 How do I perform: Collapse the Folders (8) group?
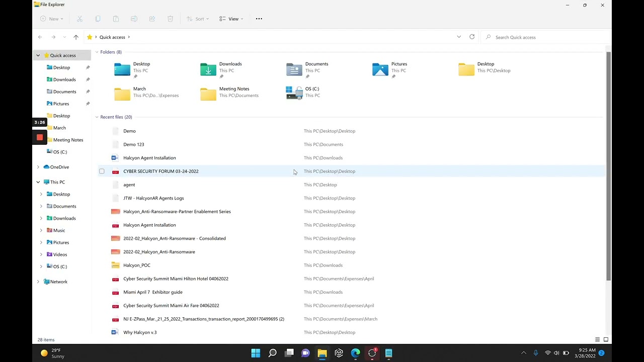(97, 52)
